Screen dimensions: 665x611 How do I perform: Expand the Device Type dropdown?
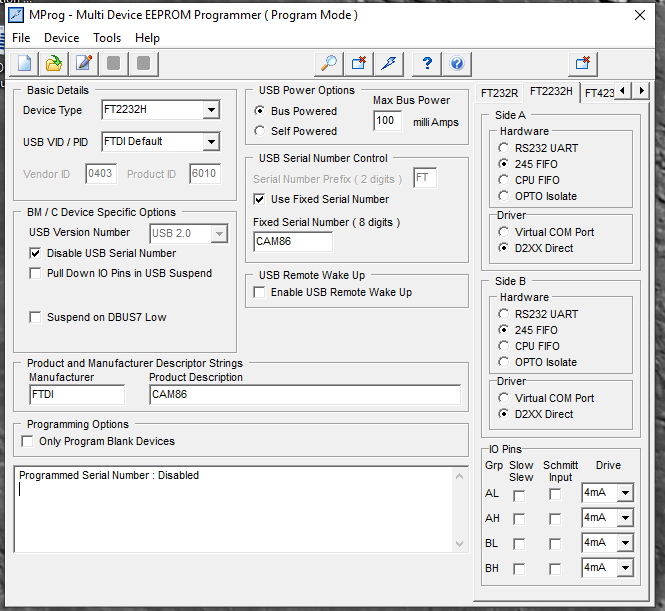click(211, 110)
